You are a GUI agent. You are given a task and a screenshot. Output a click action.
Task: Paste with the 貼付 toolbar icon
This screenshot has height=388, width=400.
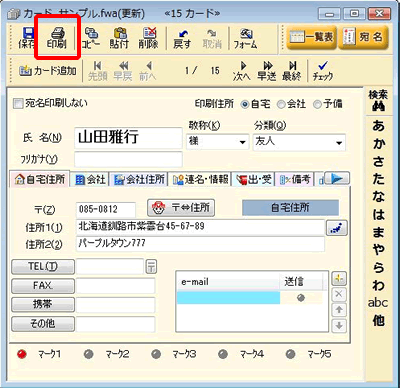point(119,38)
